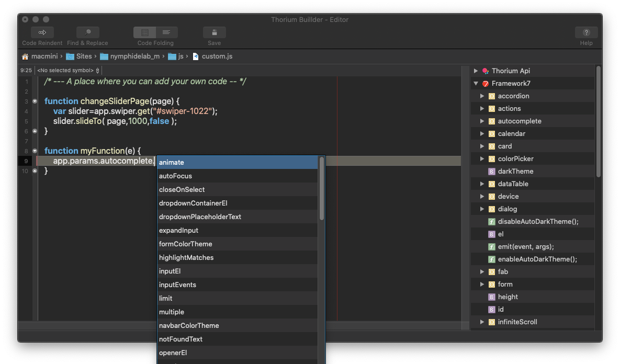Select the darkTheme property icon

[491, 172]
